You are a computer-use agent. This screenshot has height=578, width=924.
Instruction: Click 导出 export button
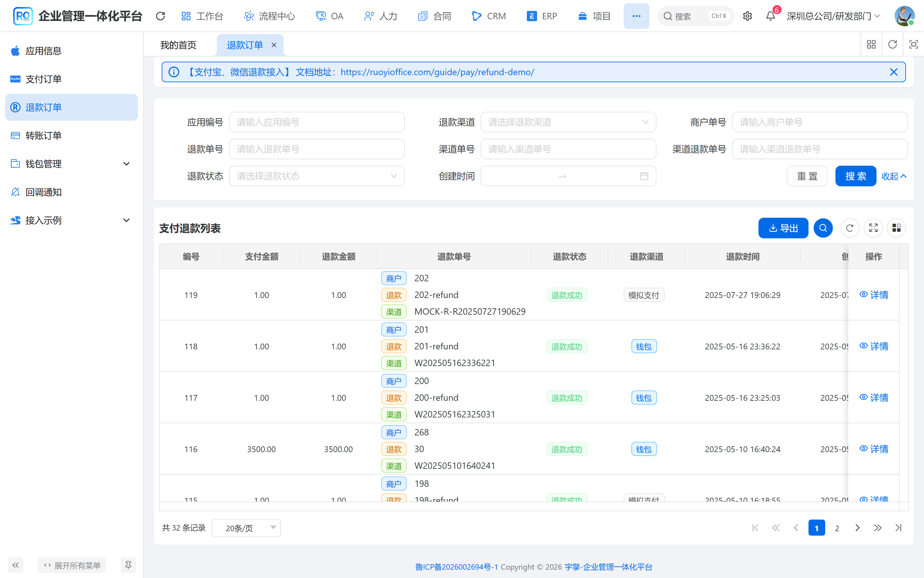point(783,228)
